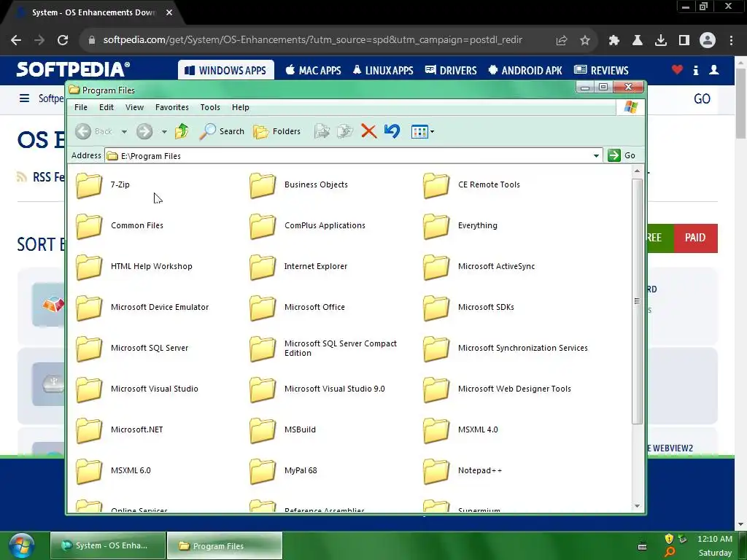Open the File menu
747x560 pixels.
tap(81, 108)
